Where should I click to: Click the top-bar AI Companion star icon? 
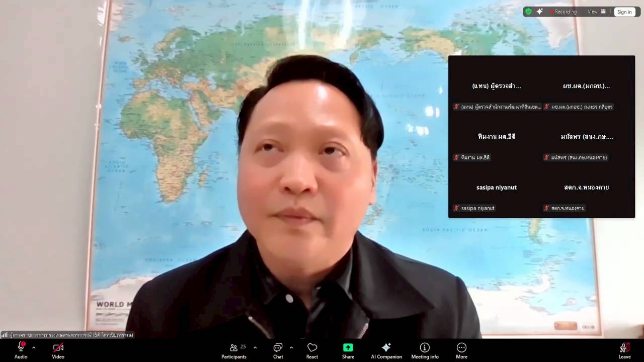point(539,12)
